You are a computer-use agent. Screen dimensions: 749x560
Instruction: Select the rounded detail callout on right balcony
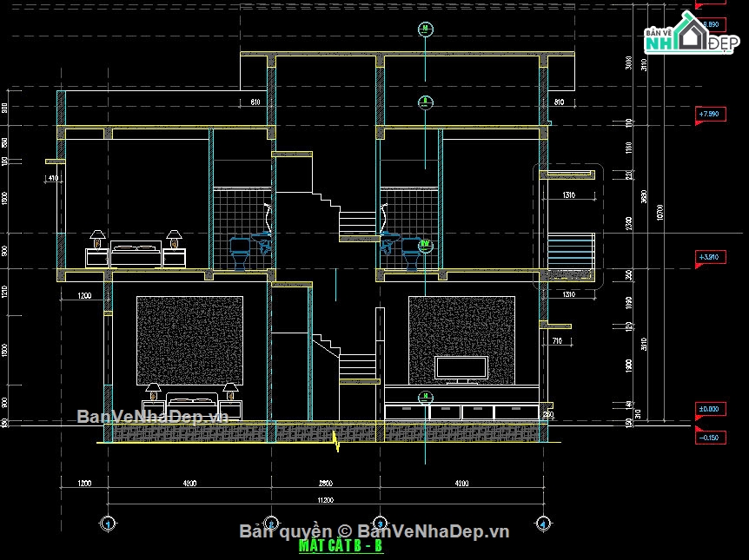pos(568,226)
